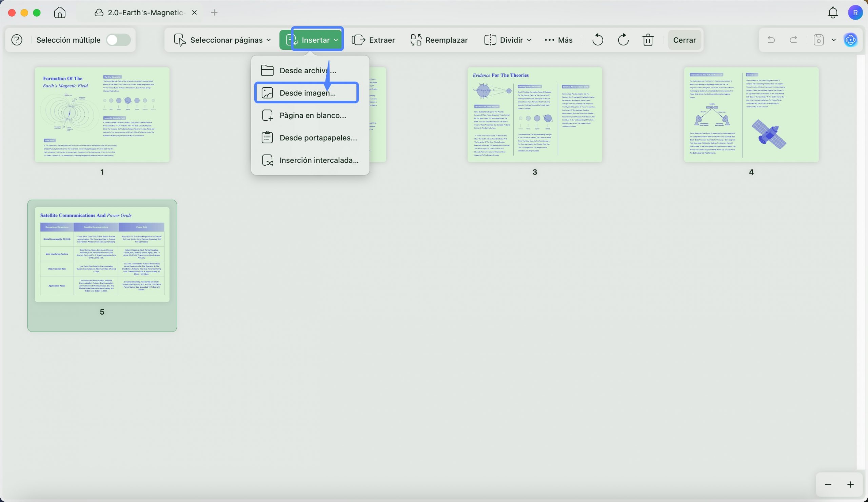
Task: Click the help question mark icon
Action: pyautogui.click(x=17, y=40)
